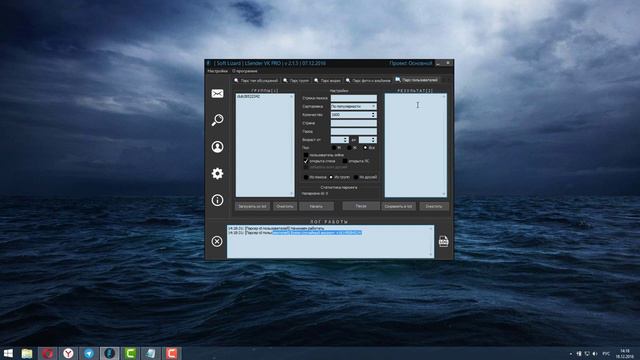
Task: Open the Настройки menu
Action: click(217, 71)
